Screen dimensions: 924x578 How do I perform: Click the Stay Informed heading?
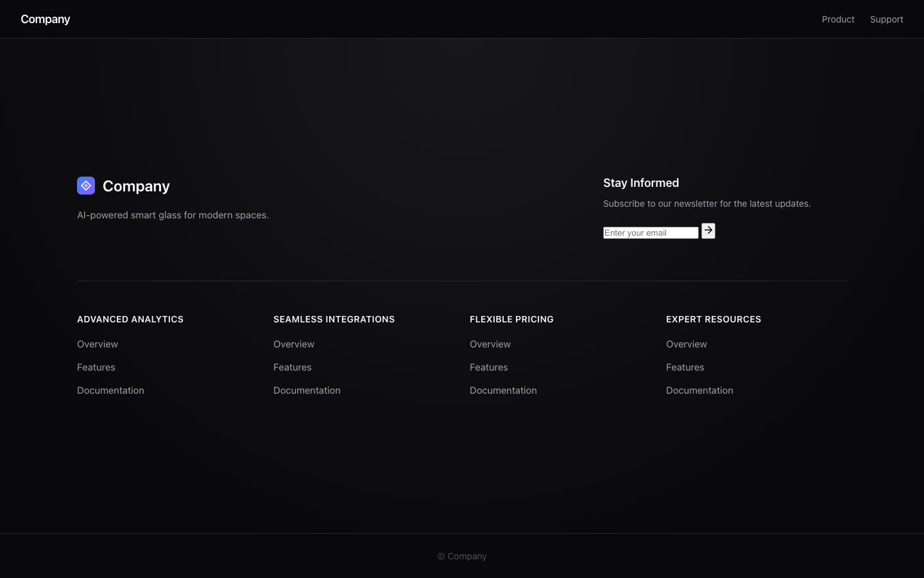pyautogui.click(x=641, y=183)
